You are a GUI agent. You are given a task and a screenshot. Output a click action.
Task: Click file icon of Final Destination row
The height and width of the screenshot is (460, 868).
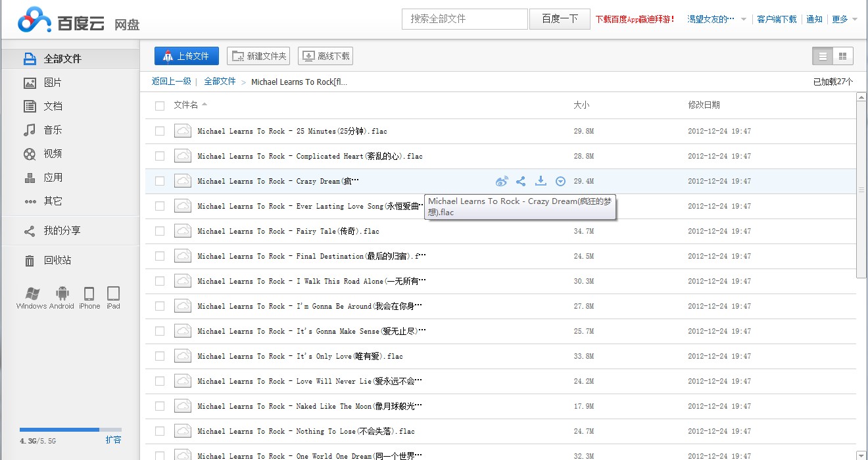[x=182, y=256]
